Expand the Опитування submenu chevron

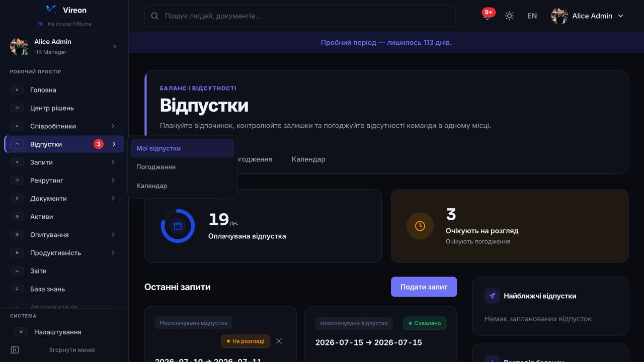pyautogui.click(x=113, y=235)
